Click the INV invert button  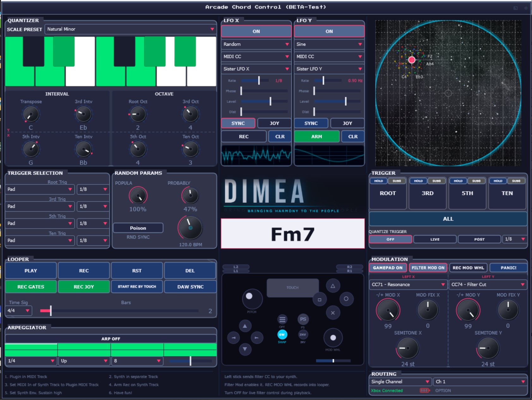[x=303, y=335]
